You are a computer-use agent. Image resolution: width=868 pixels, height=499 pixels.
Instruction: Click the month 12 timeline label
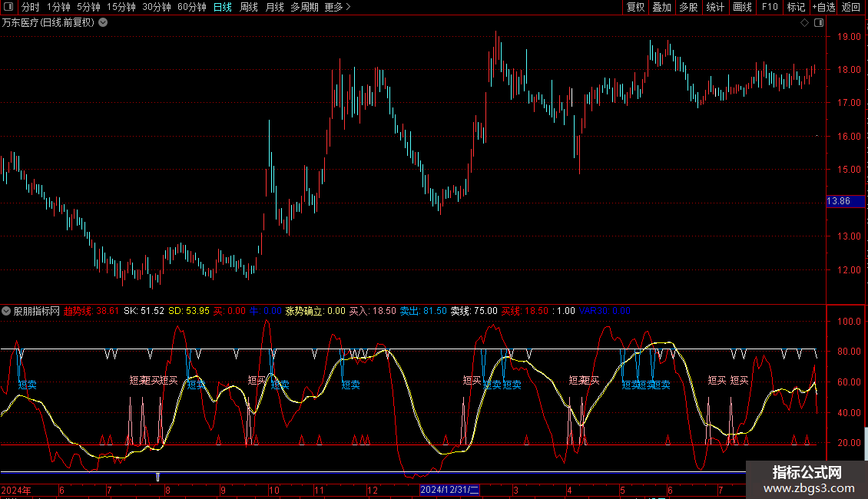[373, 490]
